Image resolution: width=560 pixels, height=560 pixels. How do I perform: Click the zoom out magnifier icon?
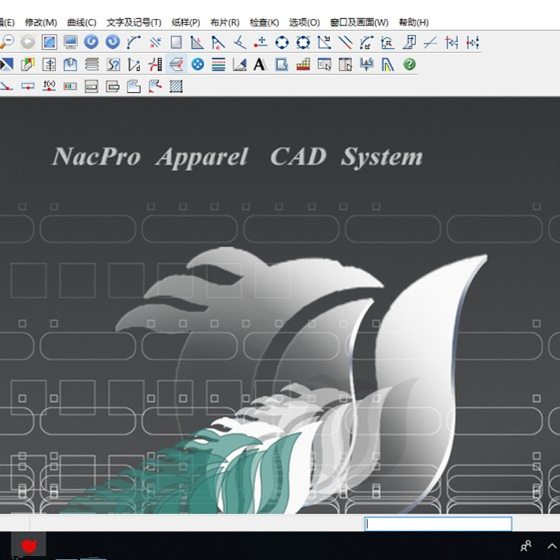tap(6, 42)
